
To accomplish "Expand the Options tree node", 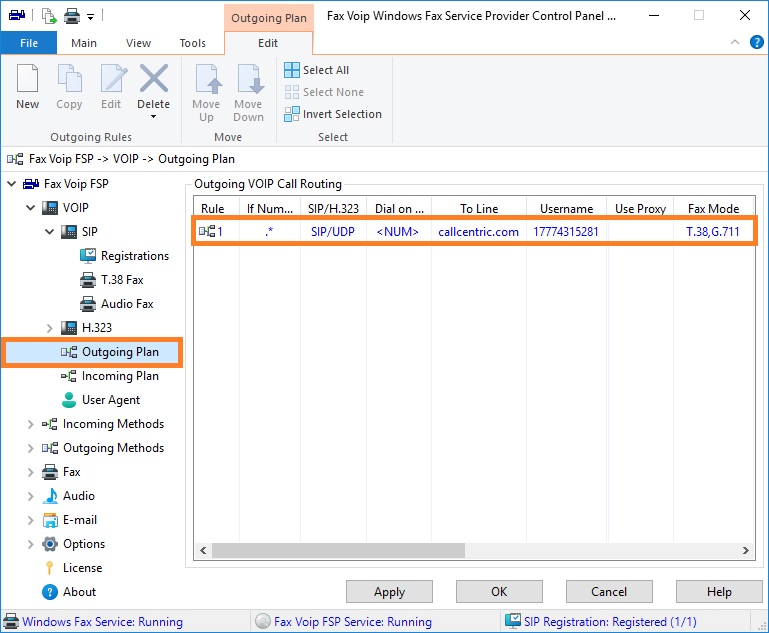I will click(30, 544).
